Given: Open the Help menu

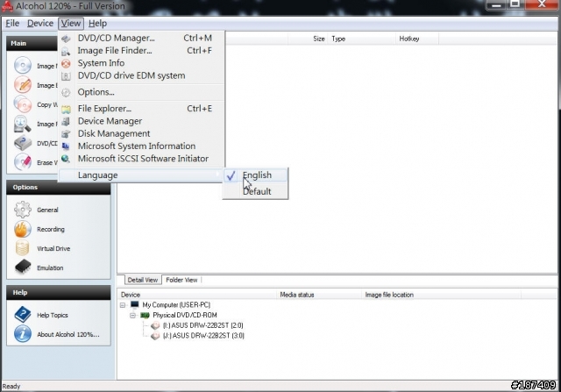Looking at the screenshot, I should tap(97, 24).
